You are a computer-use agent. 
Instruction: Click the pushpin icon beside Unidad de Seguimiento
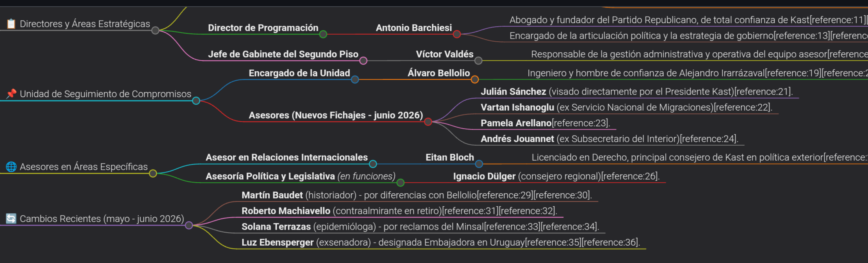click(x=11, y=94)
